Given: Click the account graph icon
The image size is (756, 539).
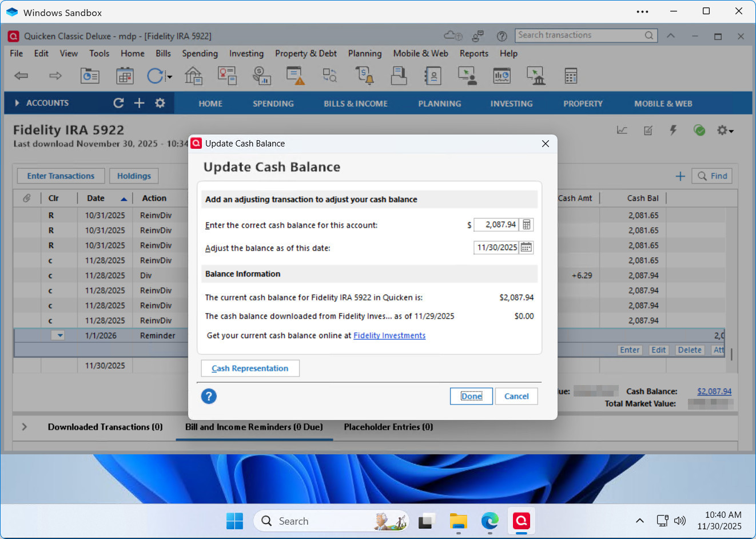Looking at the screenshot, I should [622, 130].
